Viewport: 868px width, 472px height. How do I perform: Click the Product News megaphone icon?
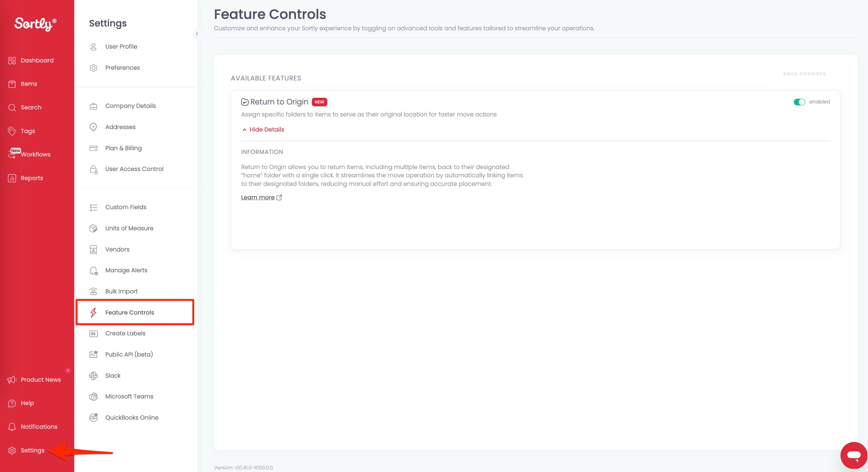pos(12,380)
